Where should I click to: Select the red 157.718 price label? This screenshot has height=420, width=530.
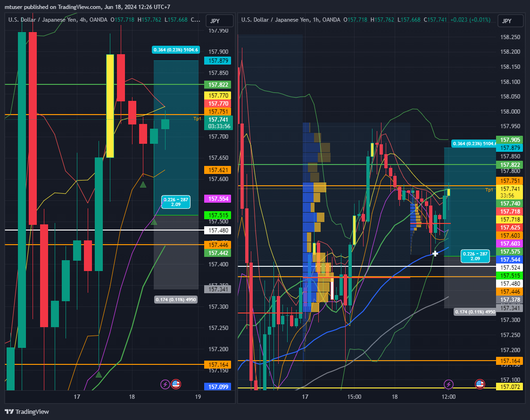click(x=510, y=212)
